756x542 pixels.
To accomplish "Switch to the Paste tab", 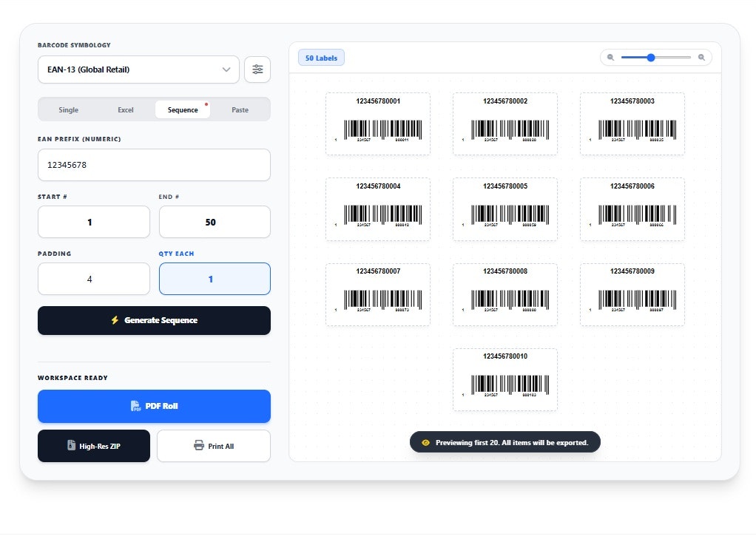I will (240, 110).
